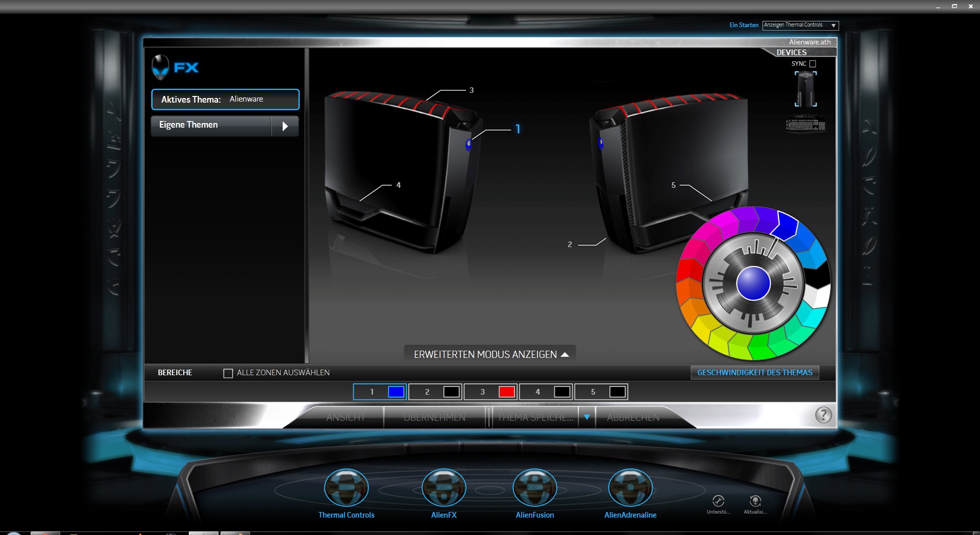Click the help question mark icon
Screen dimensions: 980x535
click(823, 415)
